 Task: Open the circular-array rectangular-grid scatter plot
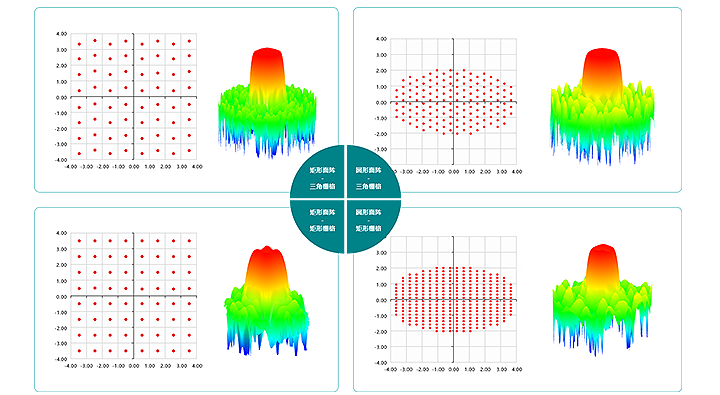(450, 303)
